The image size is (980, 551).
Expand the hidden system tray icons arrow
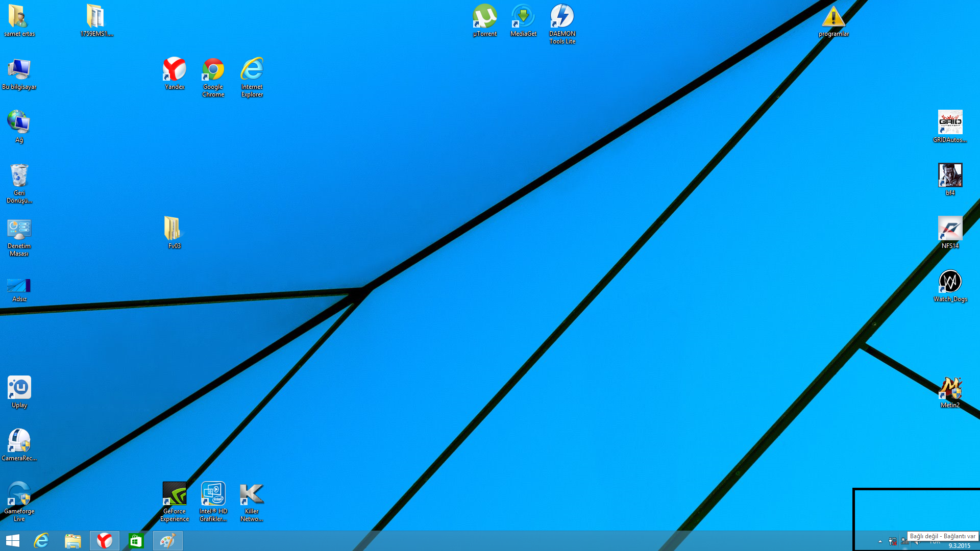point(880,541)
